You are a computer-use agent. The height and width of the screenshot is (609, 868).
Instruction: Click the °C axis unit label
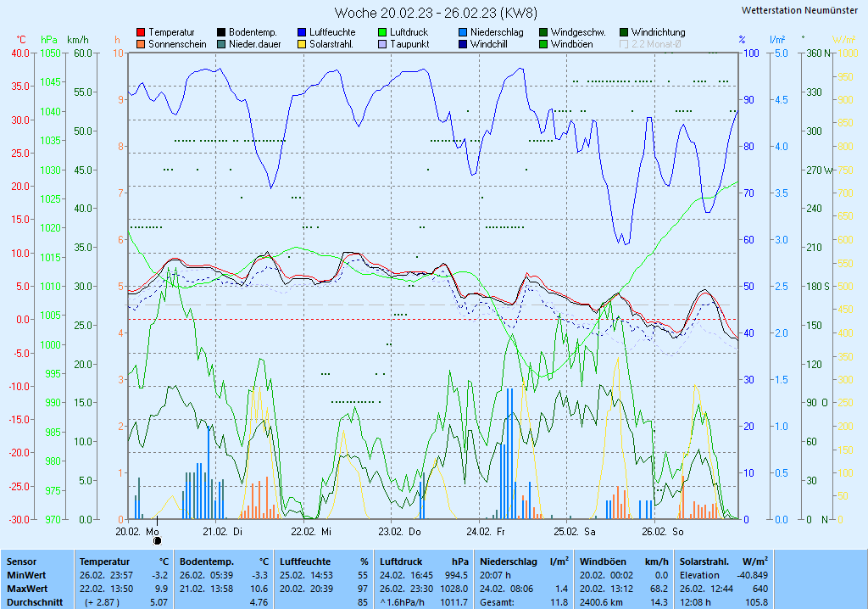pos(21,40)
